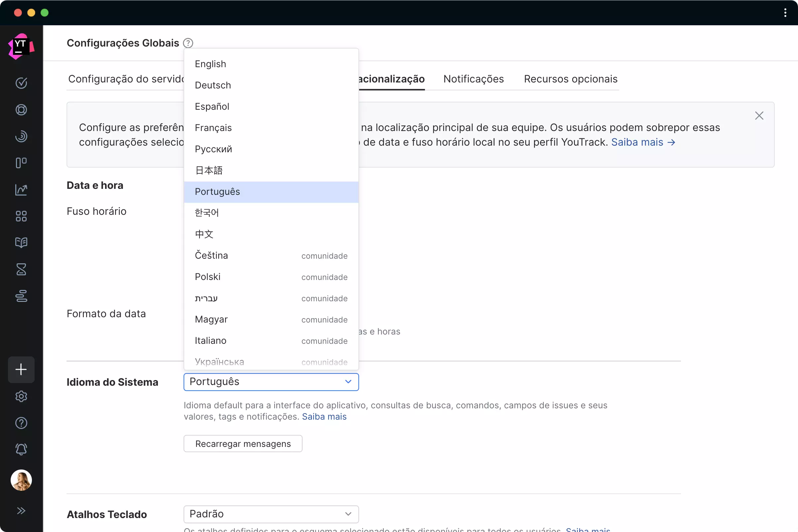Screen dimensions: 798x532
Task: Open the Agile Boards sidebar icon
Action: [x=21, y=163]
